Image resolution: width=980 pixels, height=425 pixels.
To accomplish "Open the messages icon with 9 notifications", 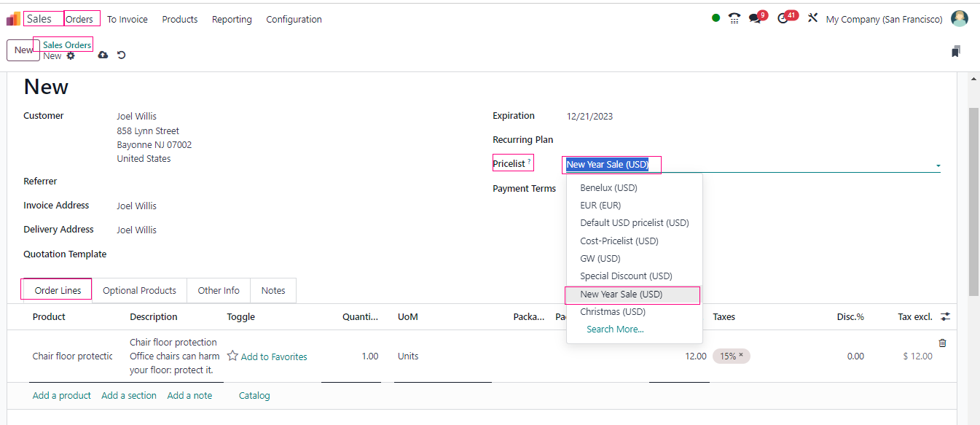I will pyautogui.click(x=755, y=18).
